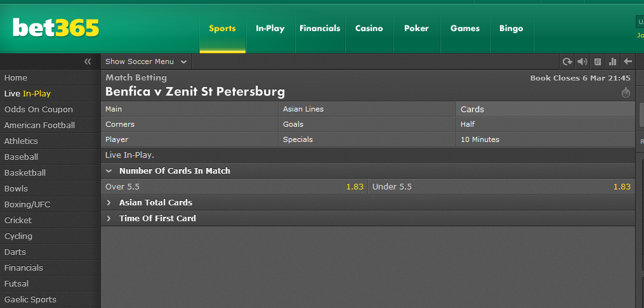Click the bet365 logo

[x=56, y=28]
